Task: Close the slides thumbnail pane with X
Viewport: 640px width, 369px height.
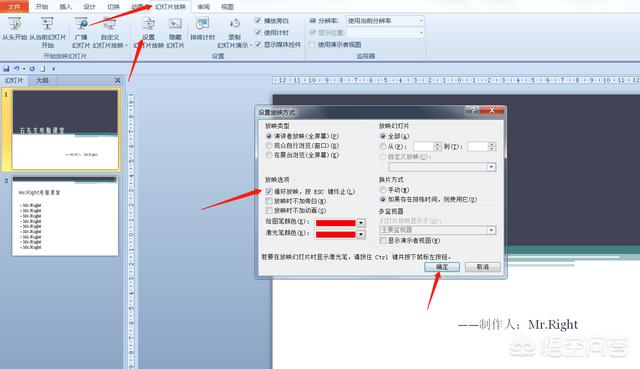Action: click(118, 80)
